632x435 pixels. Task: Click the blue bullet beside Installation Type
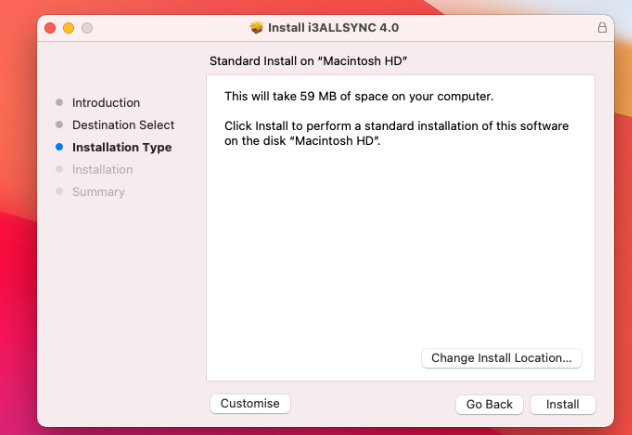(x=59, y=147)
